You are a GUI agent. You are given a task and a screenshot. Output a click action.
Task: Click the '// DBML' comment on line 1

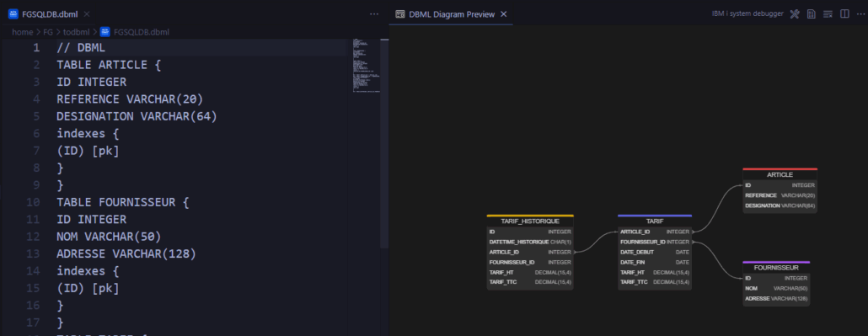coord(81,48)
